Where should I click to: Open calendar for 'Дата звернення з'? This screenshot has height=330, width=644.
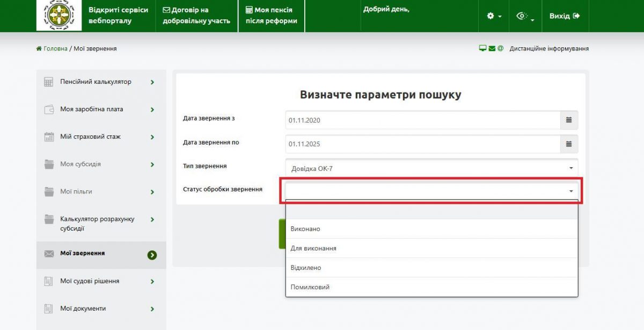point(569,120)
